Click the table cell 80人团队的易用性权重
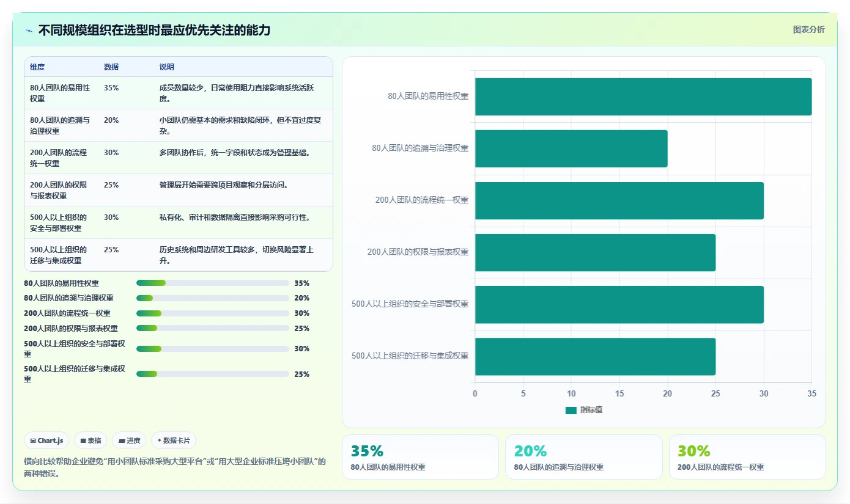850x504 pixels. [61, 93]
